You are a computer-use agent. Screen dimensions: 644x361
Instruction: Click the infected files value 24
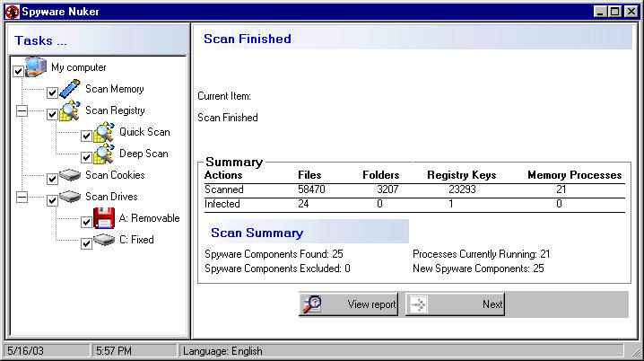click(x=303, y=204)
